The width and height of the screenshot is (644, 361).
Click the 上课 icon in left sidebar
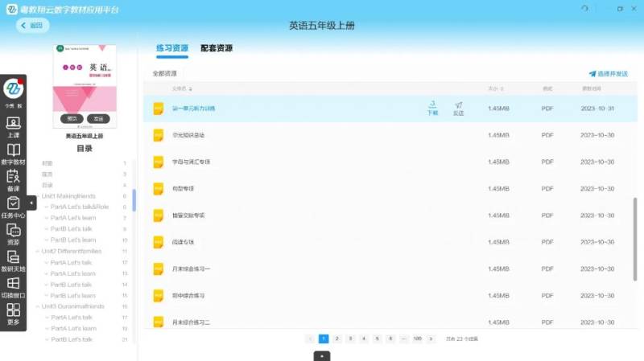tap(13, 126)
